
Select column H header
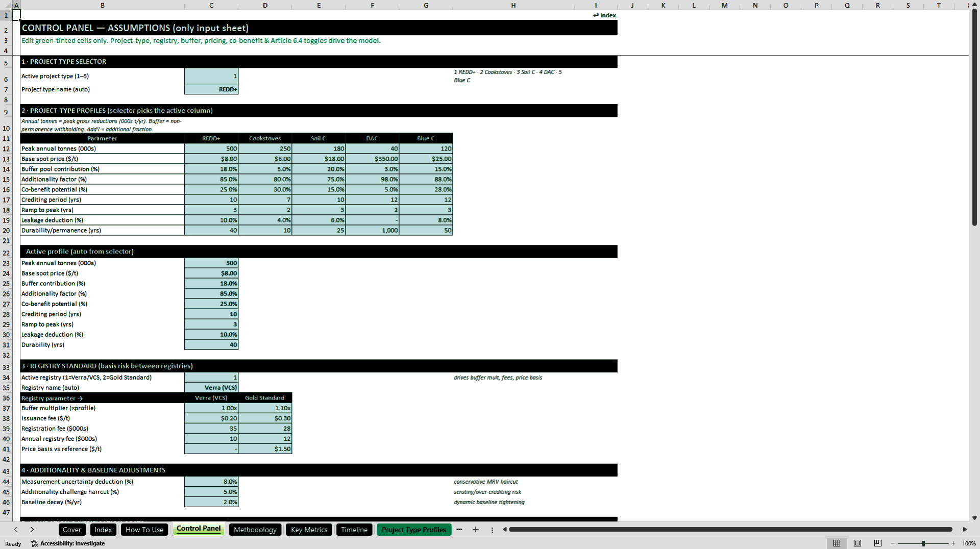[x=513, y=5]
